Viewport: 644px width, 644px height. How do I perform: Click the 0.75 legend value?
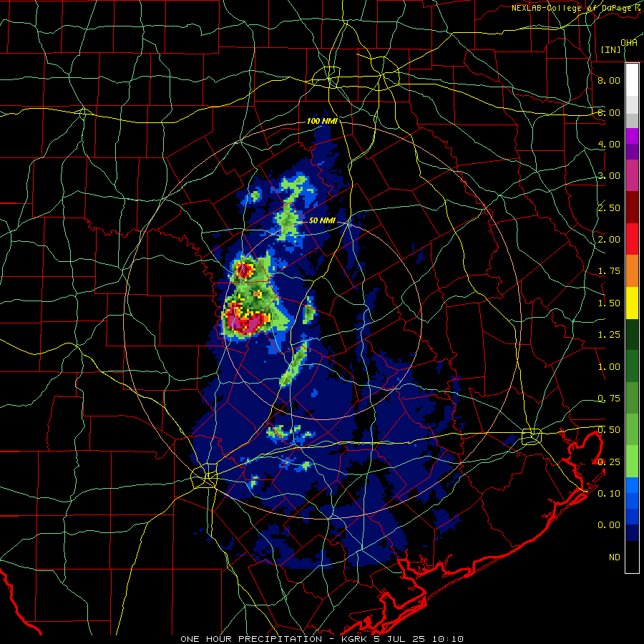point(609,399)
